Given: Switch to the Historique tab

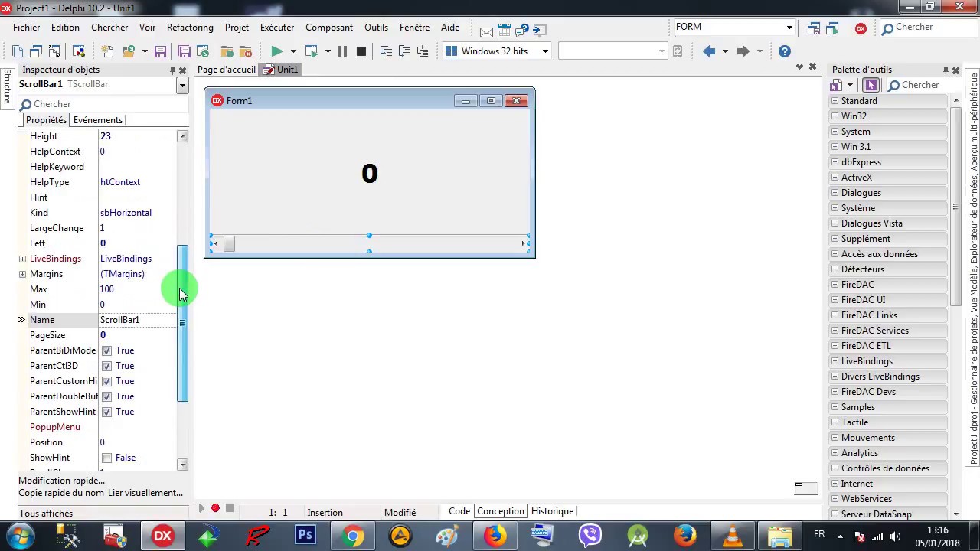Looking at the screenshot, I should [x=552, y=511].
